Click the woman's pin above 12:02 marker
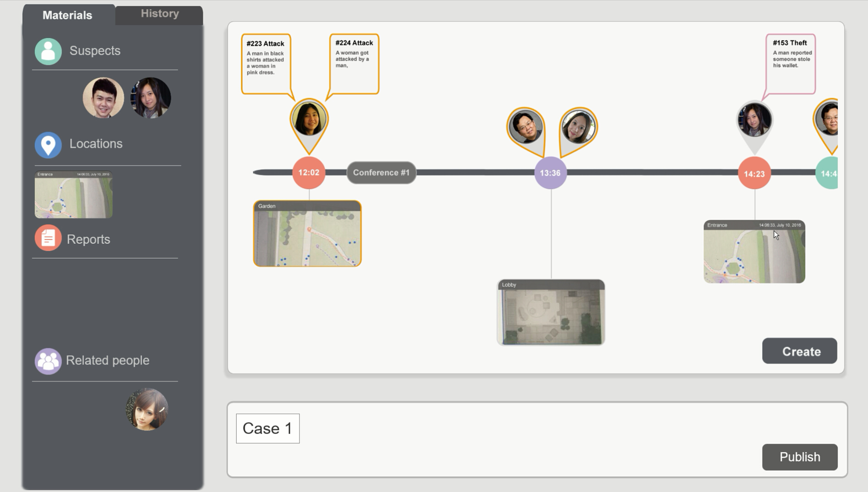Screen dimensions: 868x492 (x=309, y=119)
